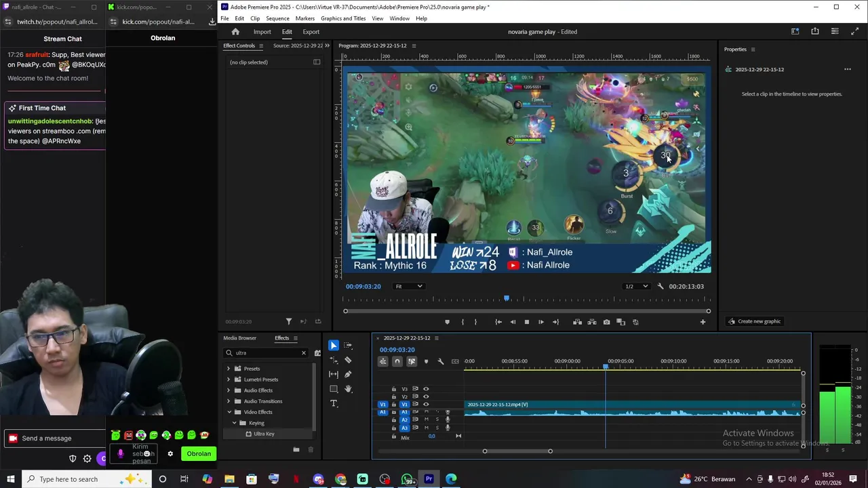This screenshot has width=868, height=488.
Task: Toggle V1 track output eye
Action: point(426,404)
